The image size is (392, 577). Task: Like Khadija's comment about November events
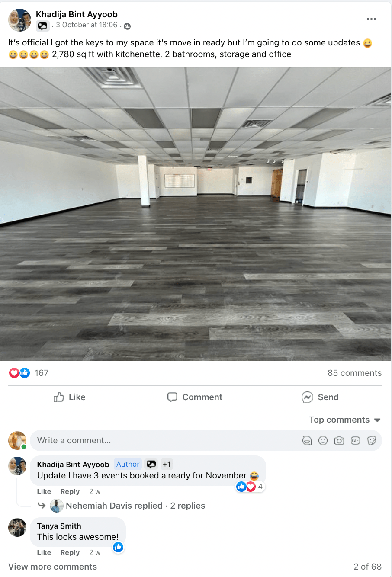[44, 491]
